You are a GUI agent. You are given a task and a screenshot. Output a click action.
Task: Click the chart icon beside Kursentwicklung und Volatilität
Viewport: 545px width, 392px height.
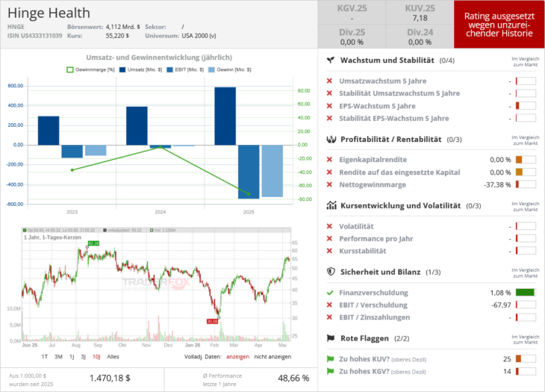[x=331, y=205]
